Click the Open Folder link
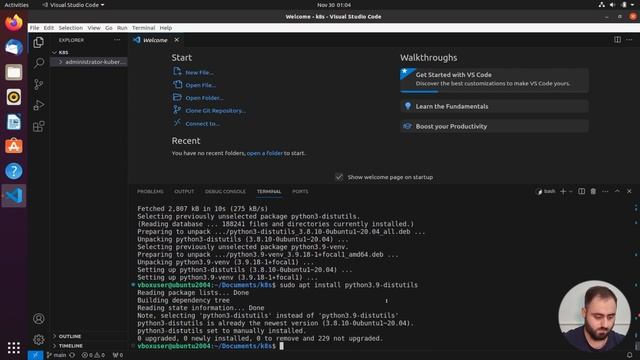The image size is (640, 360). point(204,98)
